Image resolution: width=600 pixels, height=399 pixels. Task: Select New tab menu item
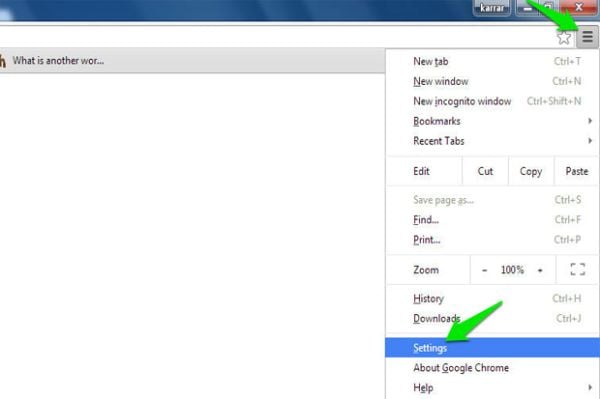tap(492, 61)
